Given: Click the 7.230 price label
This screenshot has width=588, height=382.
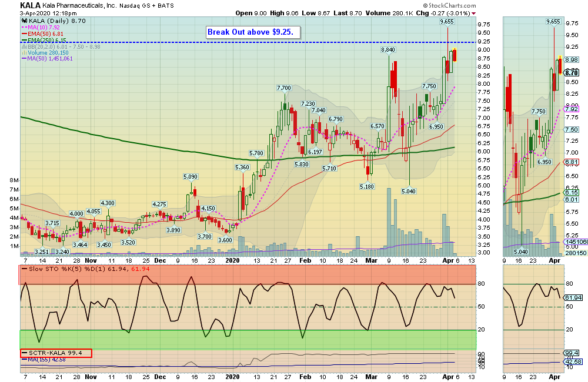Looking at the screenshot, I should coord(308,104).
